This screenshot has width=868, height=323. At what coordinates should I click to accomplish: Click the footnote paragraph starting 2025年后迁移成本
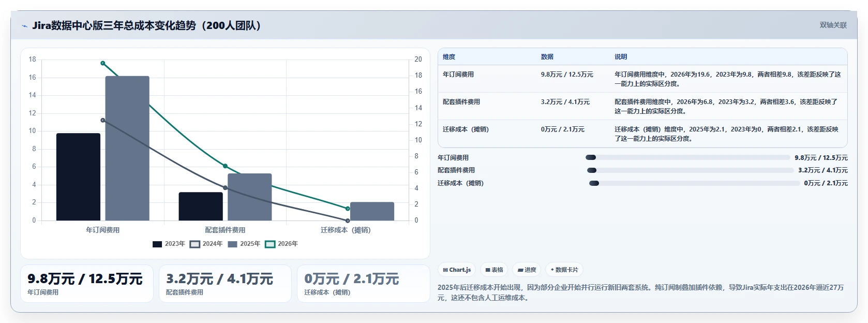click(640, 292)
